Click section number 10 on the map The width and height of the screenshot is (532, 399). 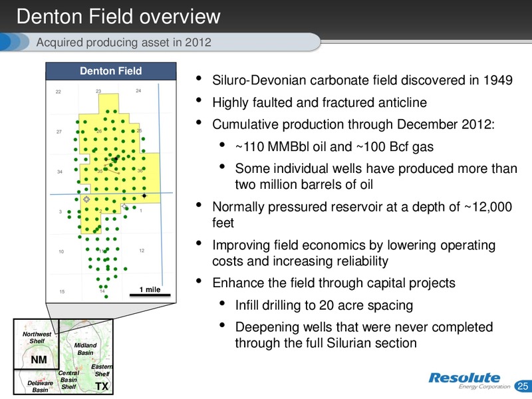(61, 251)
